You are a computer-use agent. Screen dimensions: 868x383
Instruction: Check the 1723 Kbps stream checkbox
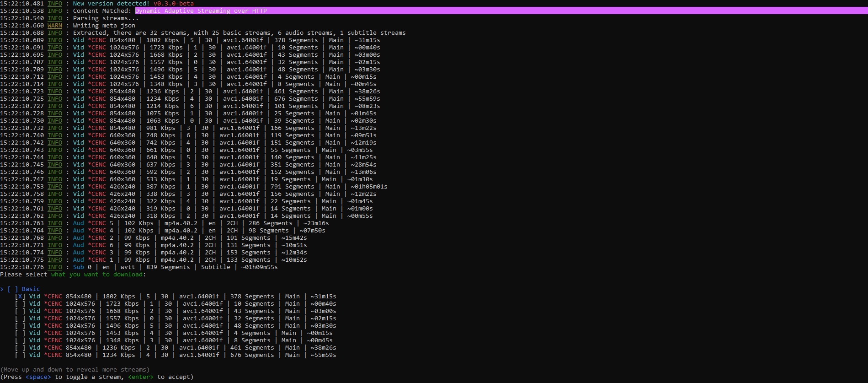[20, 304]
